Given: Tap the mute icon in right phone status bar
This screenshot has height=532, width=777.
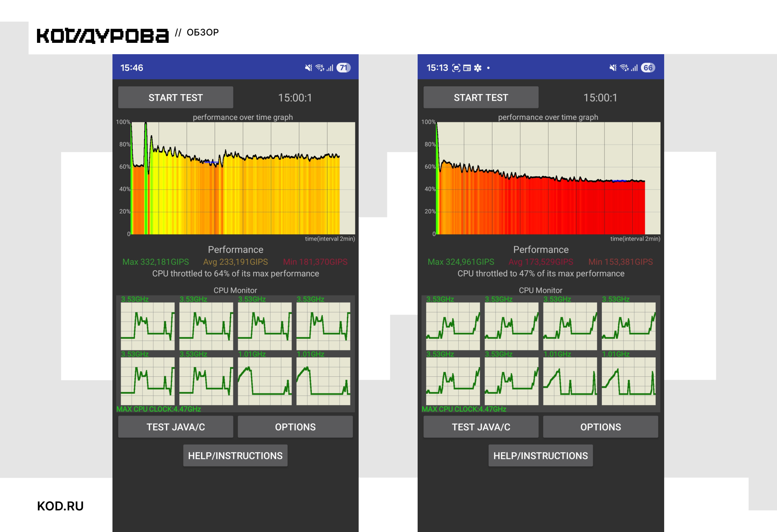Looking at the screenshot, I should [x=613, y=68].
